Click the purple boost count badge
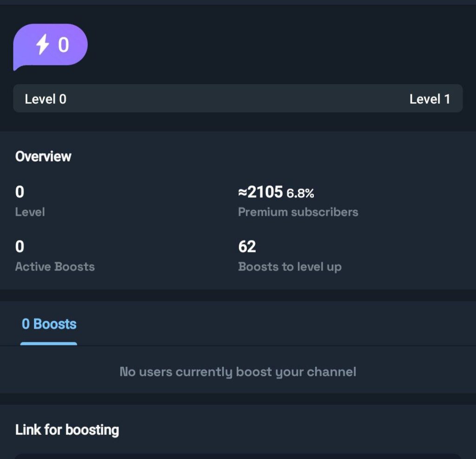476x459 pixels. point(51,46)
